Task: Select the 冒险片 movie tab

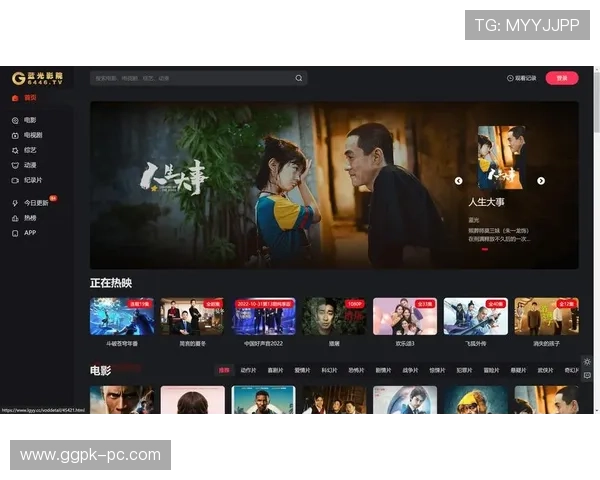Action: point(491,370)
